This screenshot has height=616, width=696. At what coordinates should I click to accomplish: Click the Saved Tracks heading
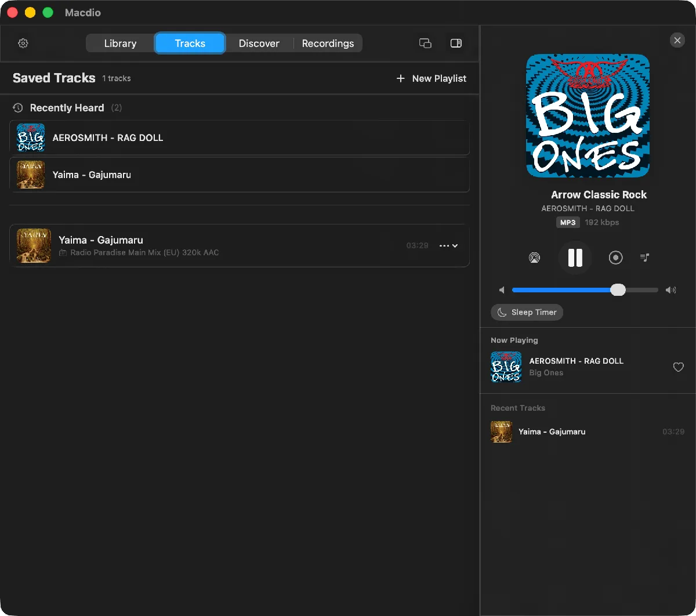(x=54, y=78)
